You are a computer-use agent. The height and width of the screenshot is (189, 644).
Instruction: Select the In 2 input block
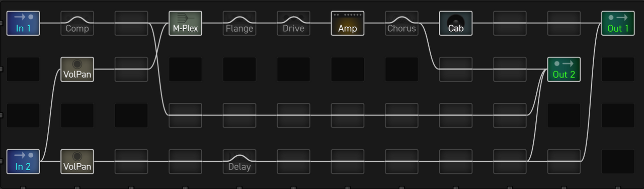23,161
